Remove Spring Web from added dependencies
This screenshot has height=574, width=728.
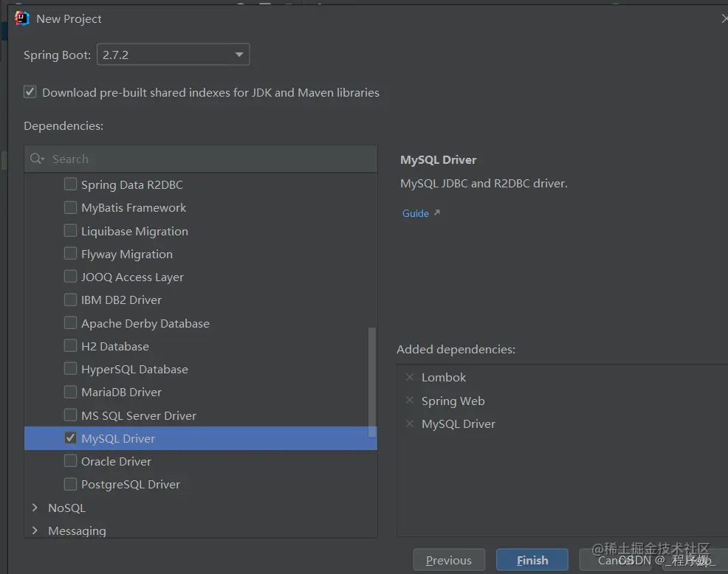click(x=410, y=400)
